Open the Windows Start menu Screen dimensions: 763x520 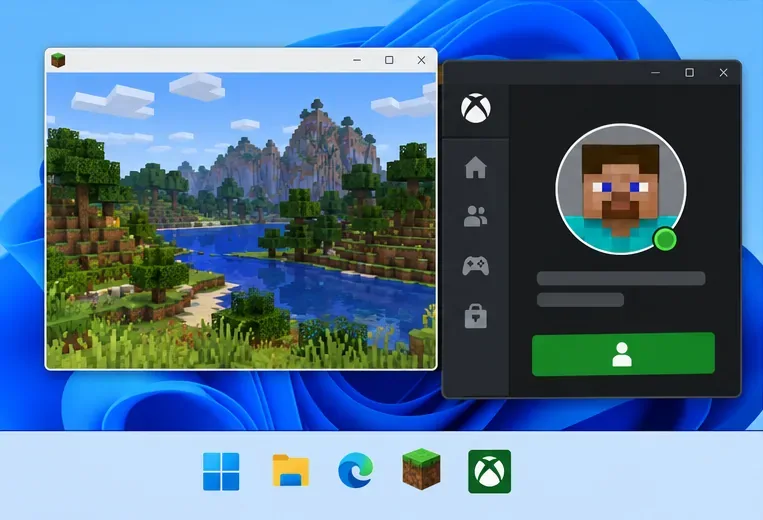[221, 471]
